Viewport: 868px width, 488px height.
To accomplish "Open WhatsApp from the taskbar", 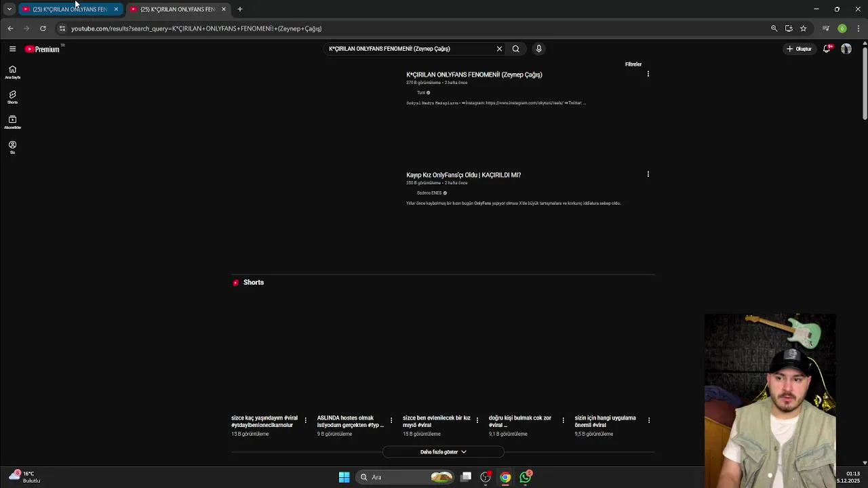I will point(526,477).
